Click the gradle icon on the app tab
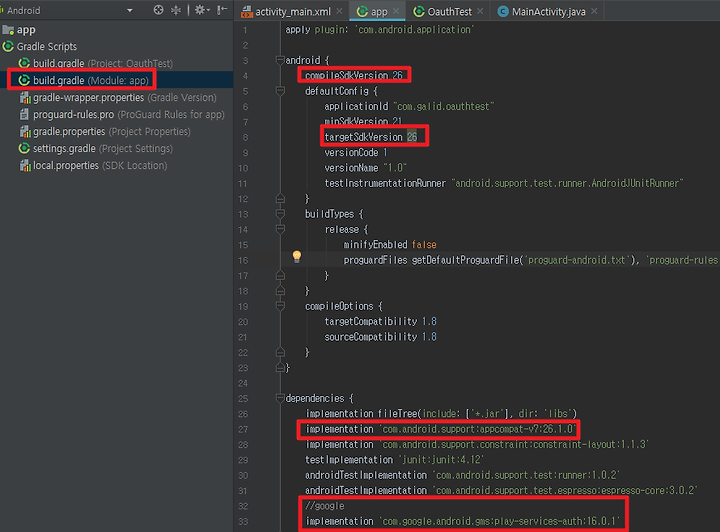The height and width of the screenshot is (532, 720). pos(362,11)
